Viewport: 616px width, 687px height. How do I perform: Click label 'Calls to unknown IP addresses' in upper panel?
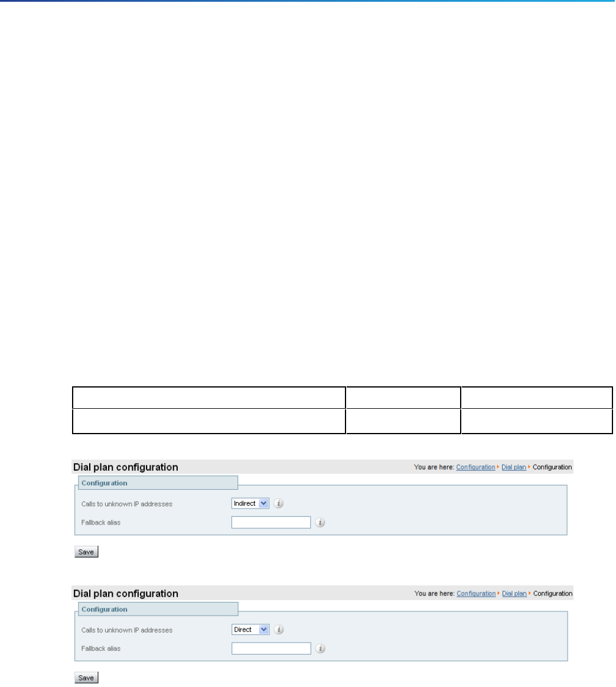[x=126, y=504]
